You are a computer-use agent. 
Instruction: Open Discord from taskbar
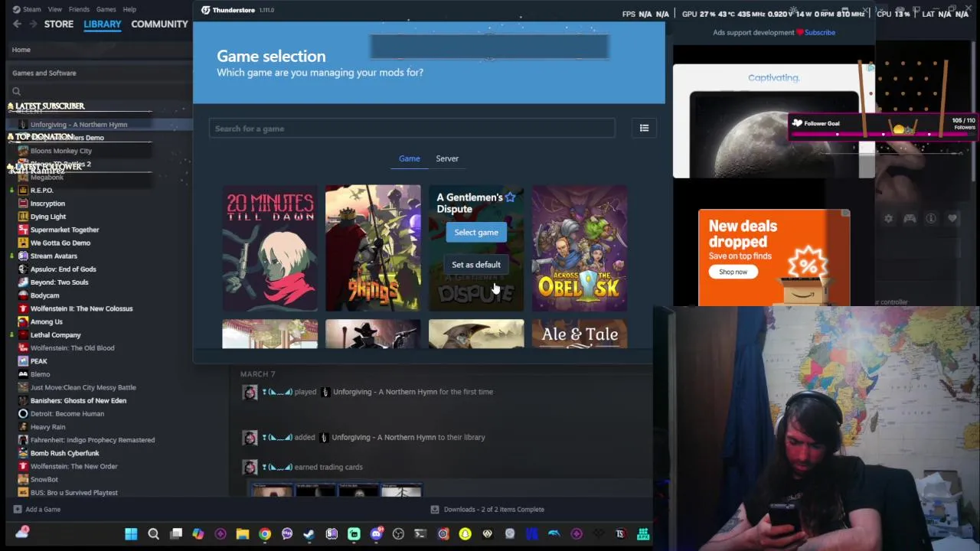pos(376,533)
